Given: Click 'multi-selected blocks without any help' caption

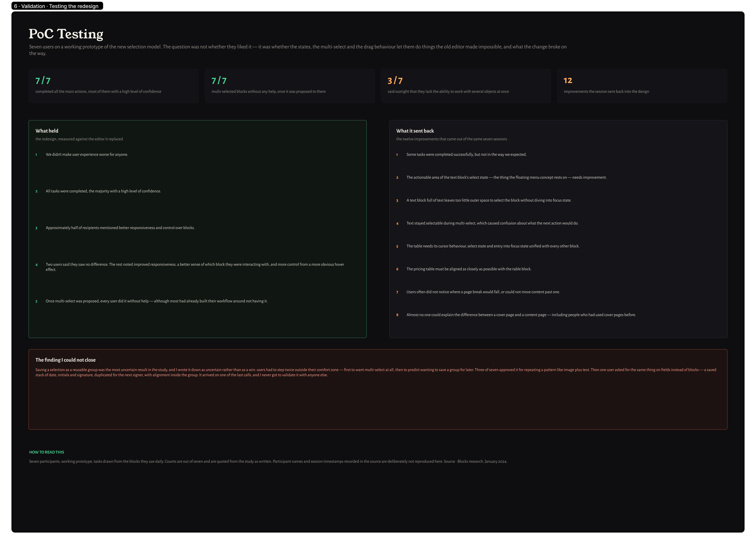Looking at the screenshot, I should [269, 91].
